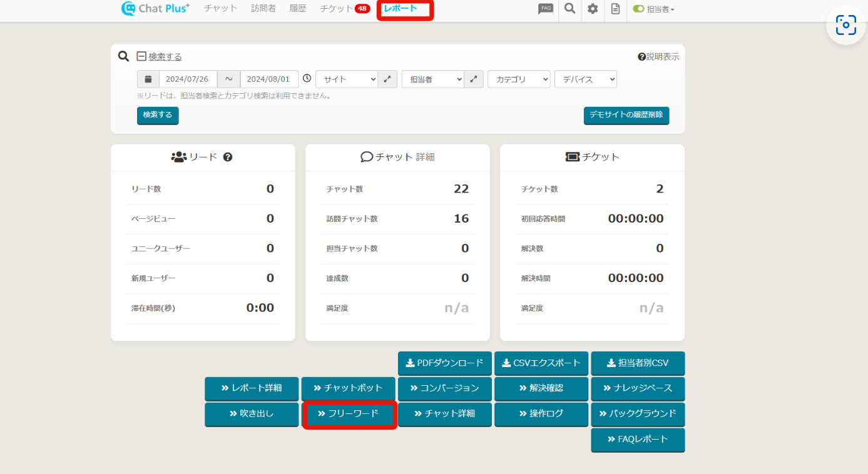This screenshot has height=474, width=868.
Task: Click the expand arrows next to サイト dropdown
Action: coord(387,79)
